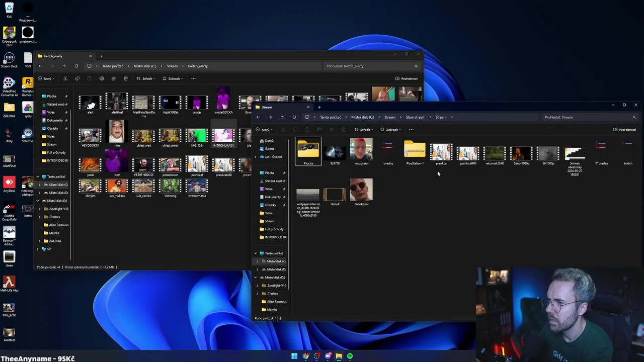This screenshot has width=644, height=362.
Task: Open Windows Start menu
Action: click(294, 356)
